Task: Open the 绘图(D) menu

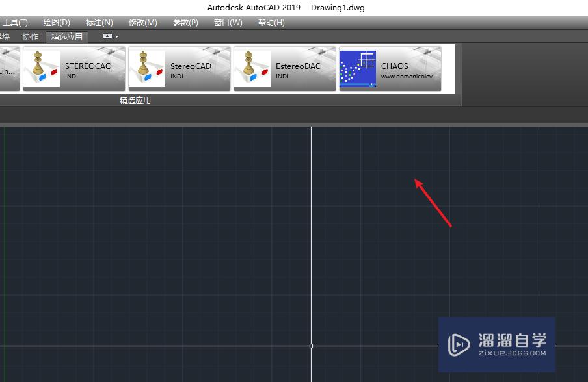Action: pyautogui.click(x=57, y=23)
